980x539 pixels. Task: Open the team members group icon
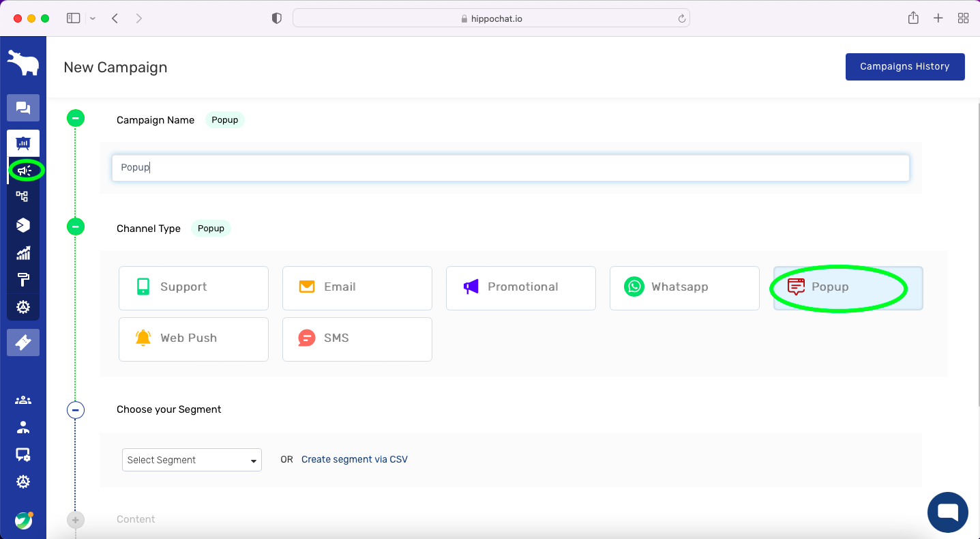tap(23, 400)
